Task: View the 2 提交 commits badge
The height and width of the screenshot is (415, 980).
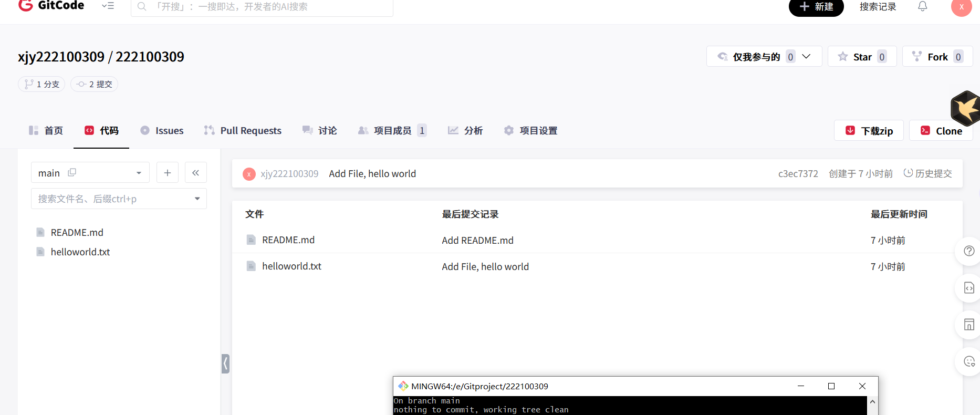Action: tap(94, 84)
